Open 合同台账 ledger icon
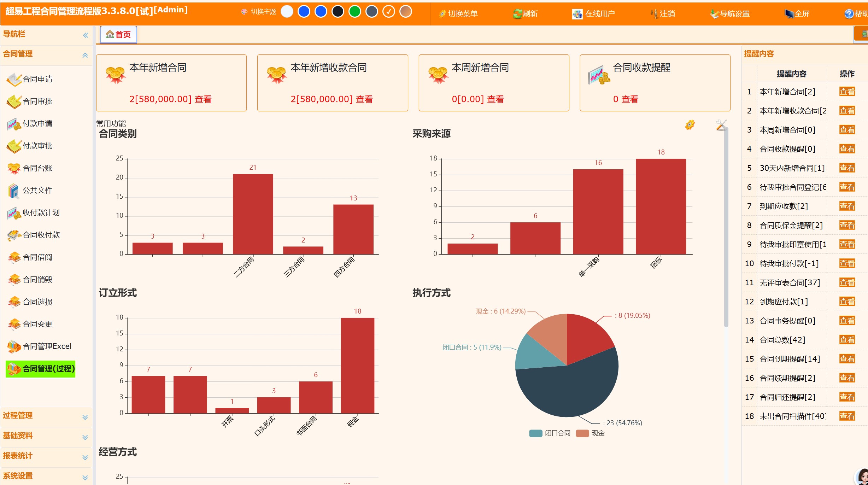This screenshot has width=868, height=485. pyautogui.click(x=14, y=168)
